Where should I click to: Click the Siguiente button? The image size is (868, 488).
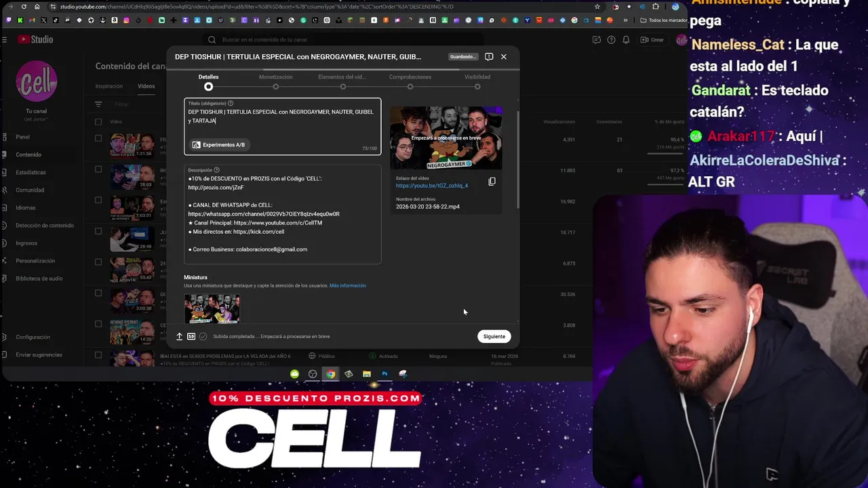point(494,336)
